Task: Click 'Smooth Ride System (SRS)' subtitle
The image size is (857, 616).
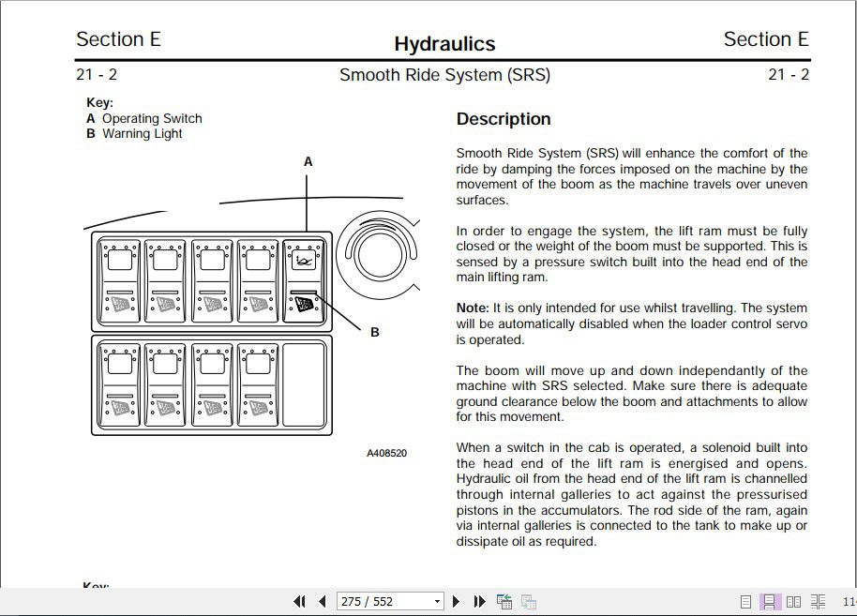Action: [444, 75]
